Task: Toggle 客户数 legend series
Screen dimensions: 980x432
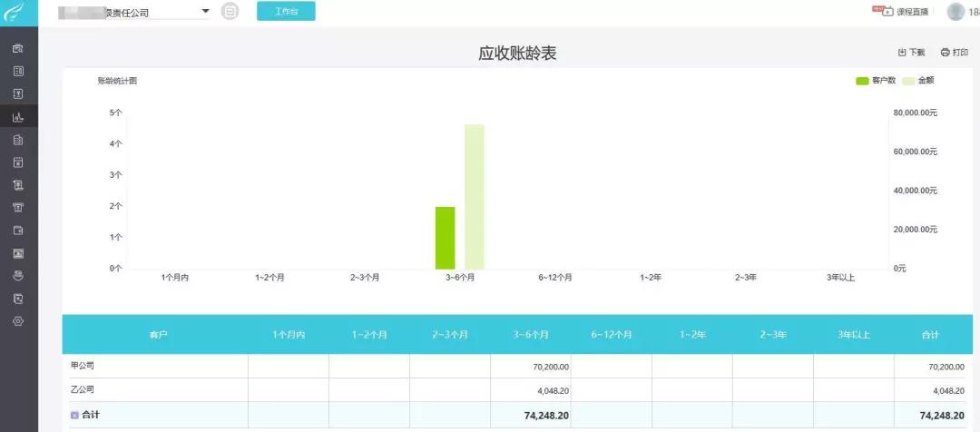Action: (875, 81)
